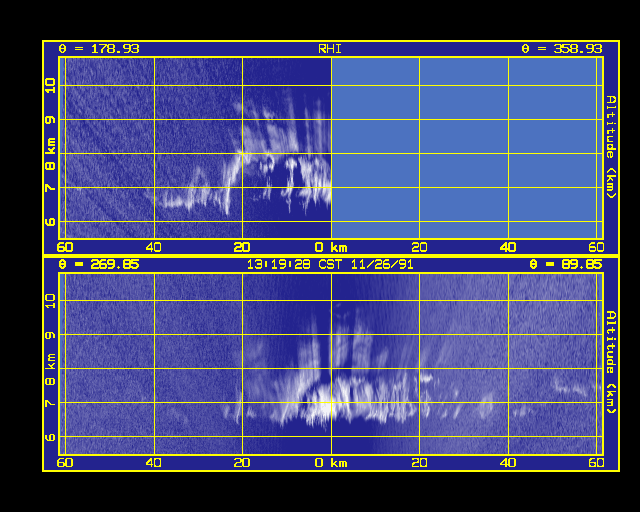Click the upper panel's 7 altitude tick label
Image resolution: width=640 pixels, height=512 pixels.
50,188
